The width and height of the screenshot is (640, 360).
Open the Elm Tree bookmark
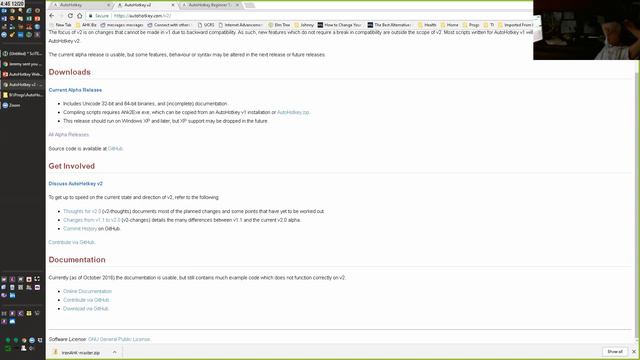tap(279, 25)
